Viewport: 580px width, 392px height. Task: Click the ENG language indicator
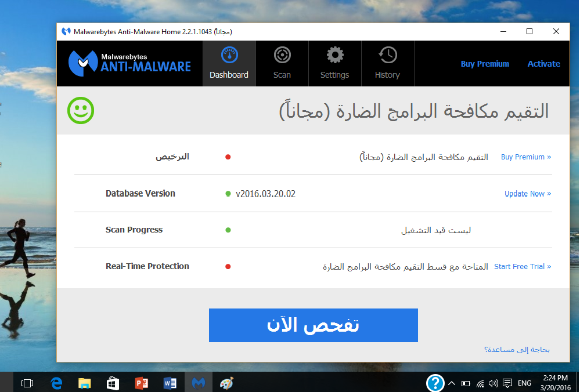coord(524,383)
